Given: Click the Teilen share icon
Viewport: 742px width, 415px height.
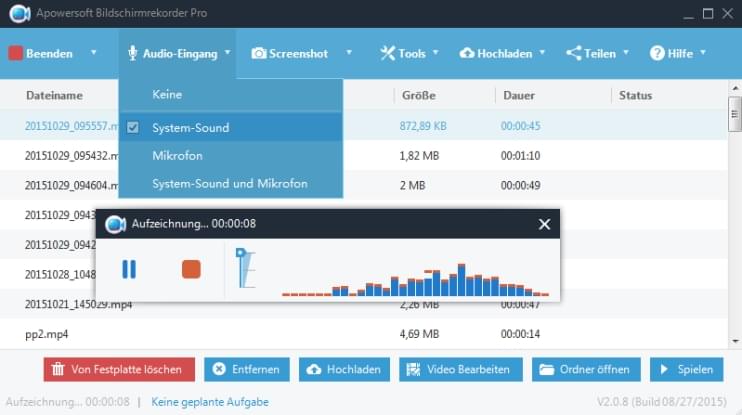Looking at the screenshot, I should click(x=573, y=53).
